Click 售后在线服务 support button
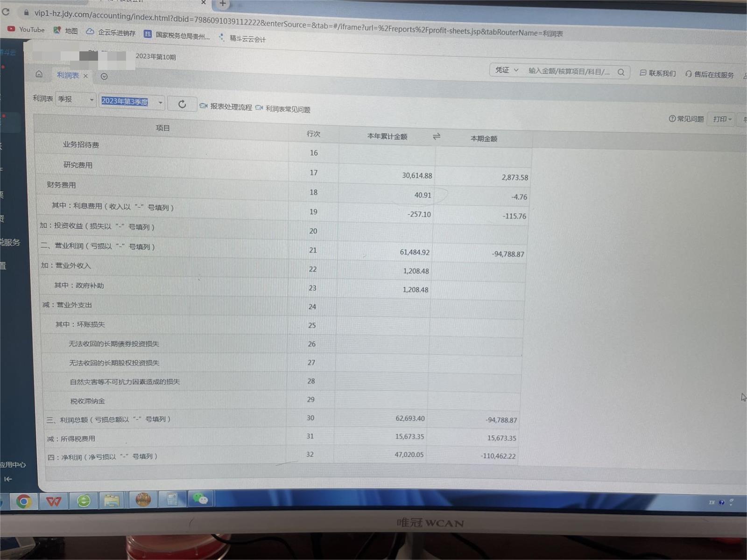Viewport: 747px width, 560px height. 709,74
